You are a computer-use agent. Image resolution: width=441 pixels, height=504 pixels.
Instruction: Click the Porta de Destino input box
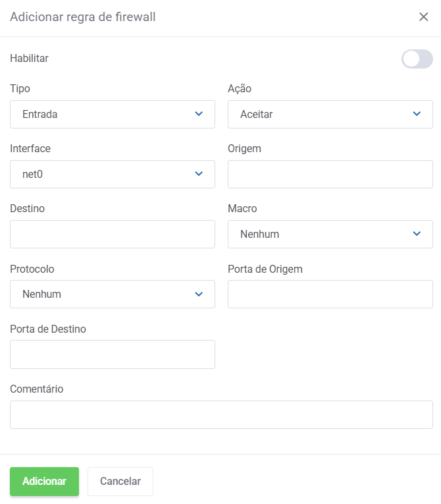coord(113,354)
